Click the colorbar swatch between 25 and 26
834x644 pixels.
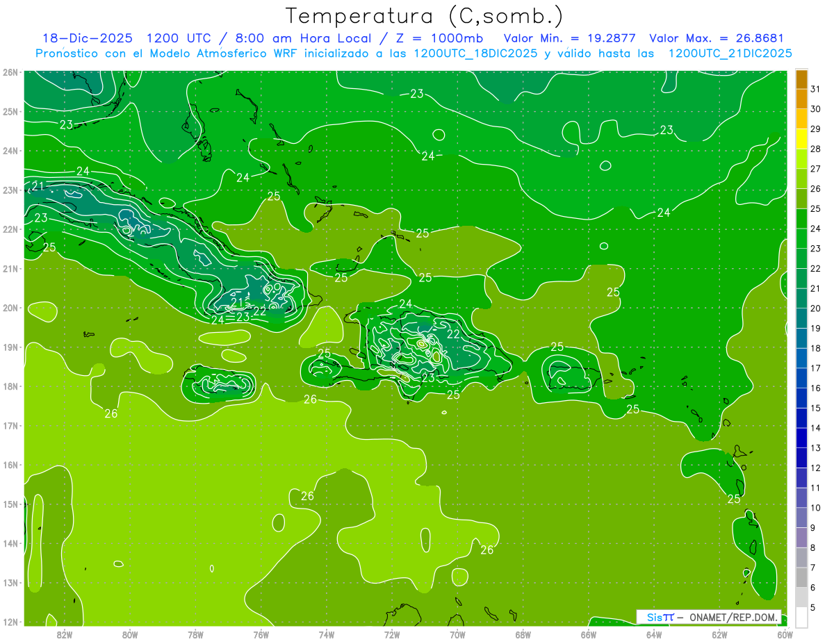coord(801,199)
